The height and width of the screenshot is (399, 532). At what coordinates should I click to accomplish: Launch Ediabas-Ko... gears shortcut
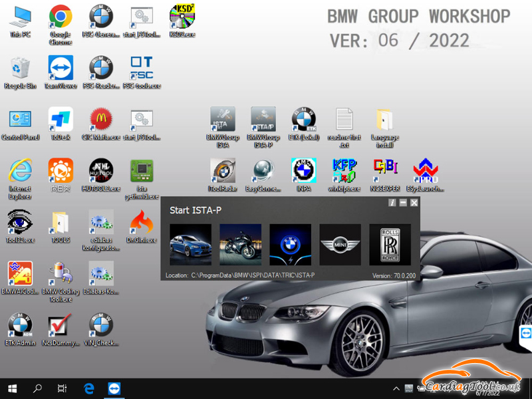101,278
